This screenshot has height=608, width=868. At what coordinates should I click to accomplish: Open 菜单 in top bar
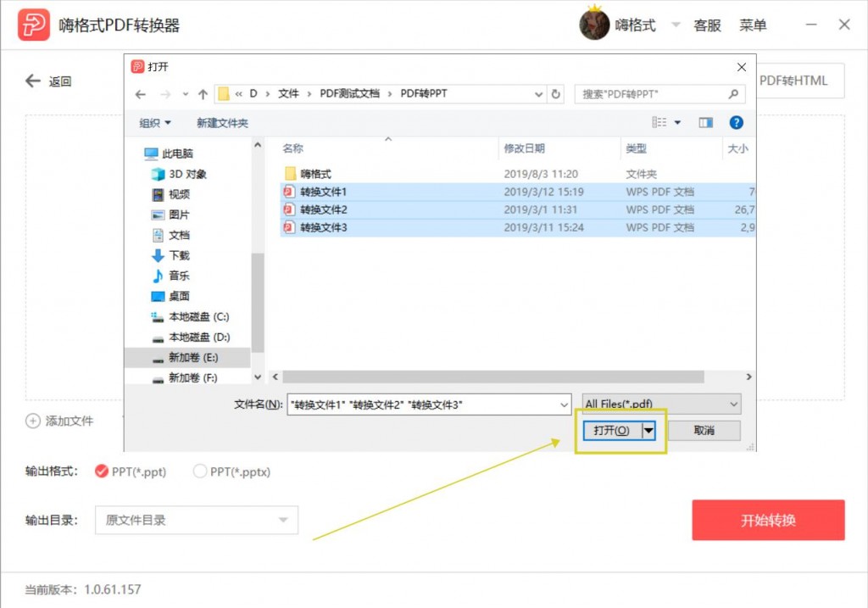[753, 25]
